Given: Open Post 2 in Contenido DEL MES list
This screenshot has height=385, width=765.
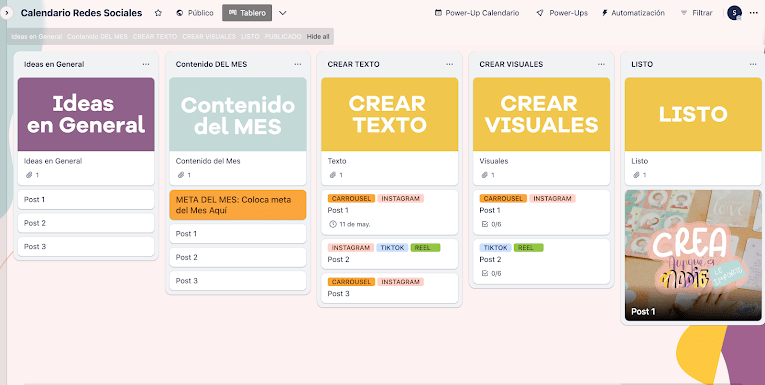Looking at the screenshot, I should [x=238, y=257].
